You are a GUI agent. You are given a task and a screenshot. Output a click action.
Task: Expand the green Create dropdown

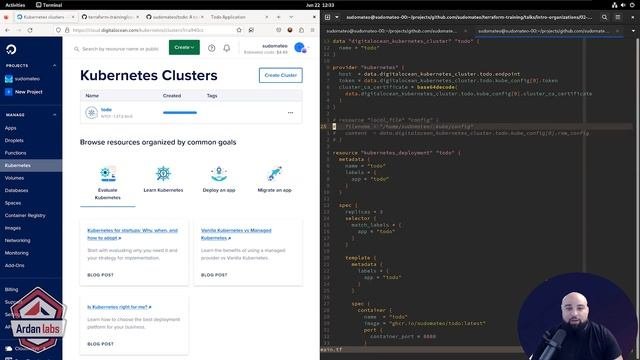(x=184, y=47)
